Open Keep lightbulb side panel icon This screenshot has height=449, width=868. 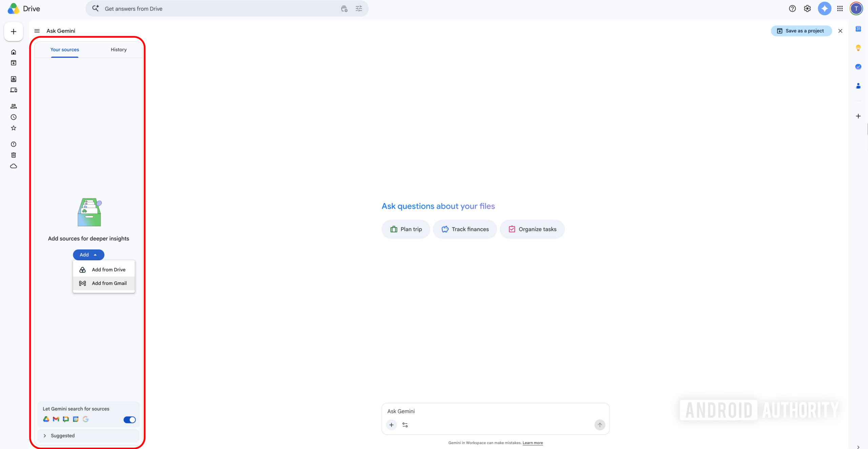tap(858, 48)
